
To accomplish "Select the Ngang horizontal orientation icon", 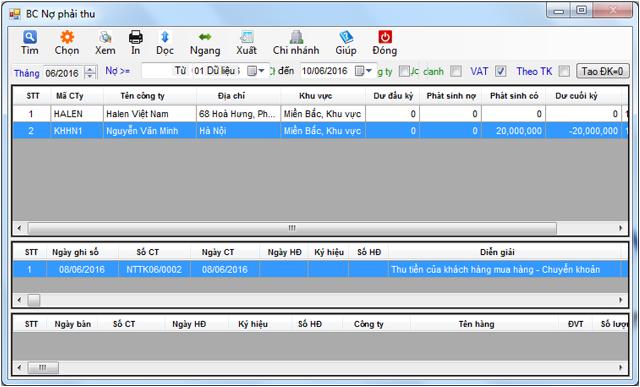I will pyautogui.click(x=205, y=37).
